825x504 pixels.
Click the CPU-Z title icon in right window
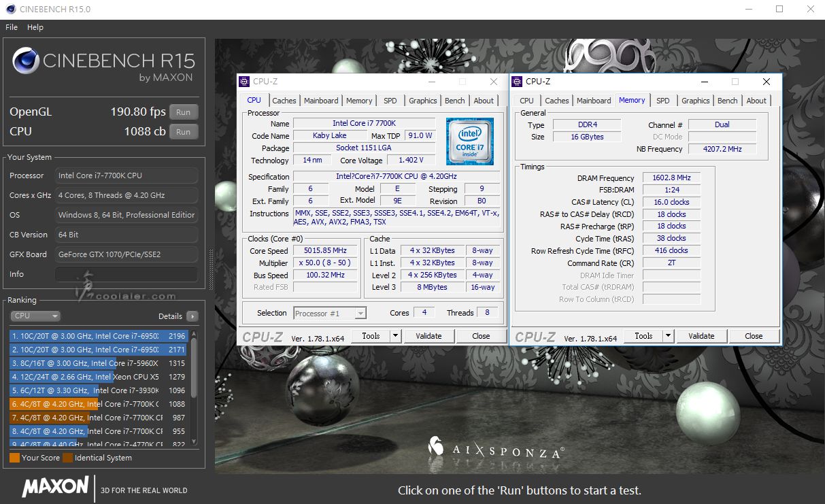point(518,82)
